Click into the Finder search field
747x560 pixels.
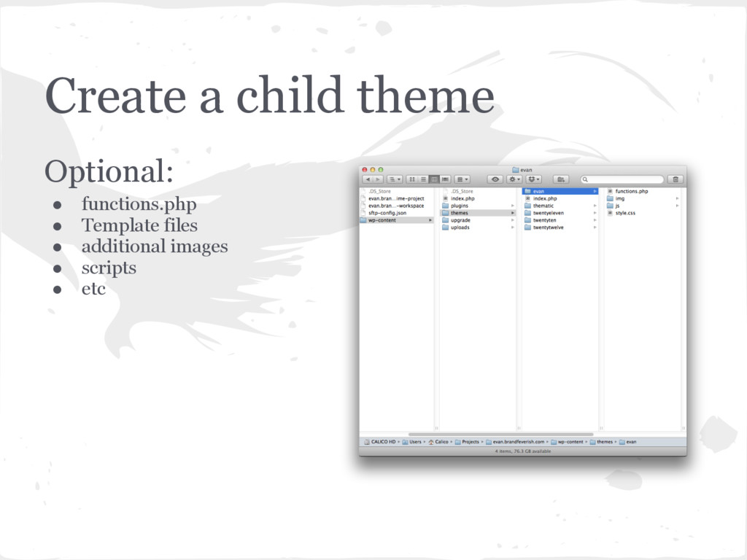pos(622,179)
